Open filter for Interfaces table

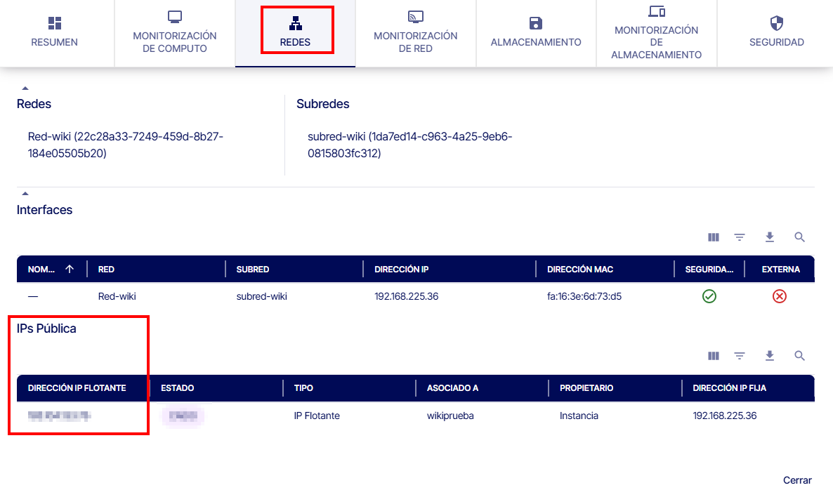click(x=740, y=237)
